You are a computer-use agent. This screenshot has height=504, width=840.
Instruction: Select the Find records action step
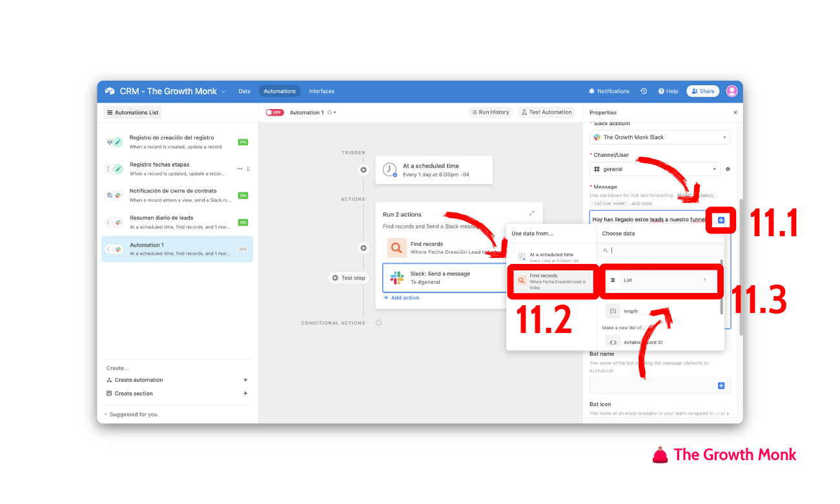[x=444, y=248]
